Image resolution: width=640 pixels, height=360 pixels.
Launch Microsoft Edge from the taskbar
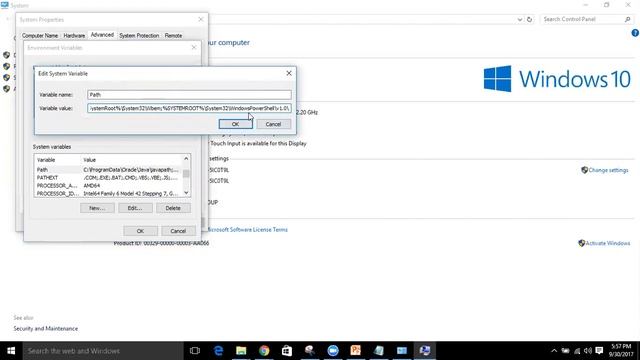pos(218,351)
